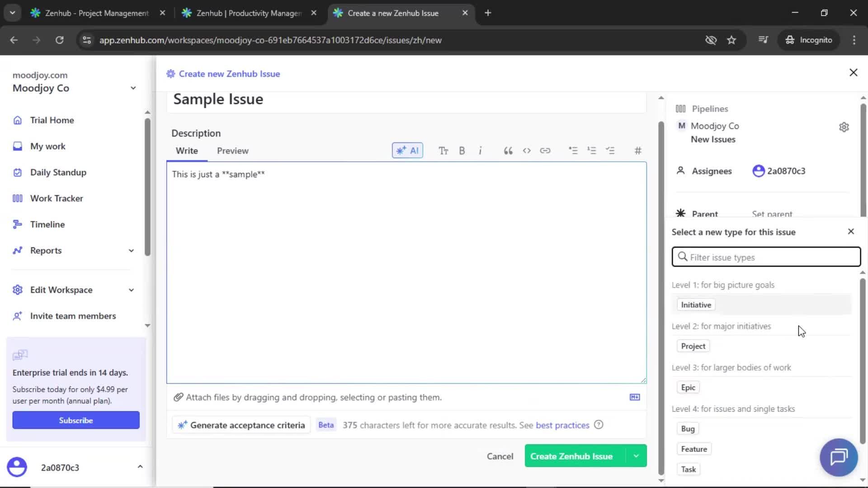868x488 pixels.
Task: Toggle bold formatting in the description editor
Action: coord(462,150)
